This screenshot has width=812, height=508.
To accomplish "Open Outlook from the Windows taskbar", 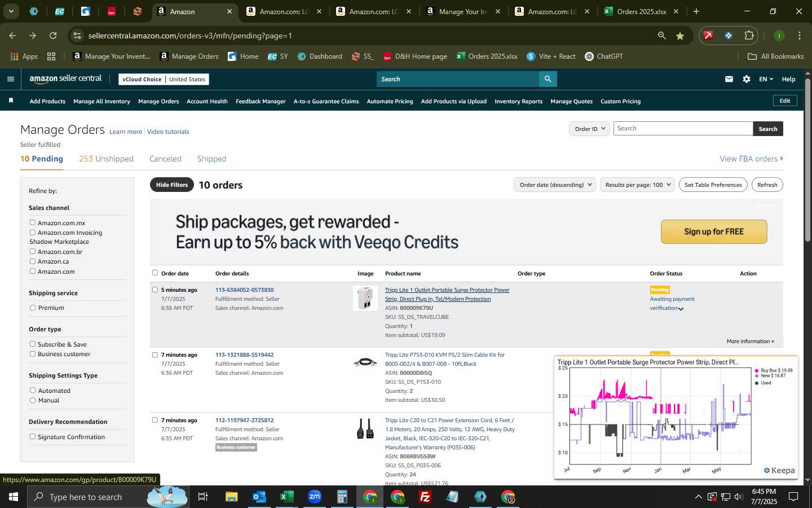I will pyautogui.click(x=259, y=497).
